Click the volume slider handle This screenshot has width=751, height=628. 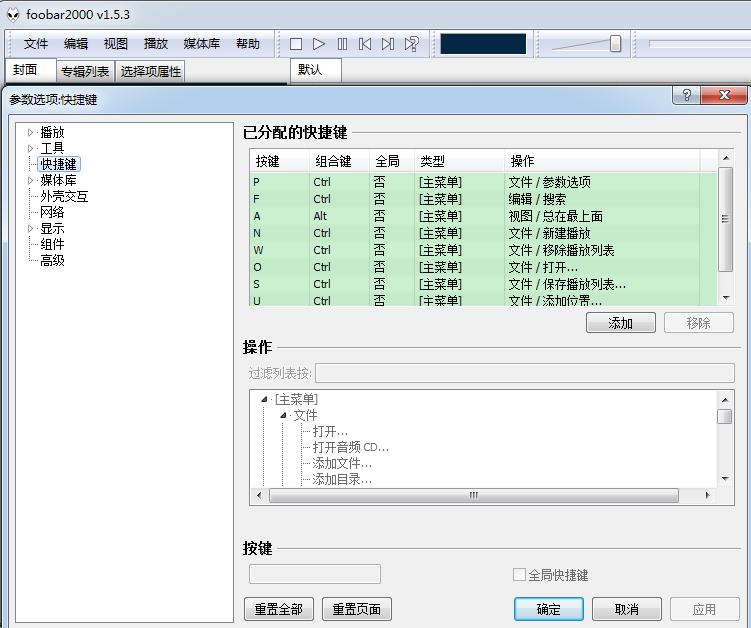click(x=615, y=44)
